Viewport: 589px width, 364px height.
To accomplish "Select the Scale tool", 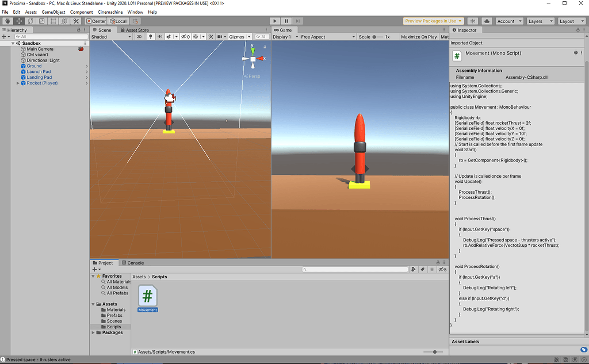I will 41,21.
